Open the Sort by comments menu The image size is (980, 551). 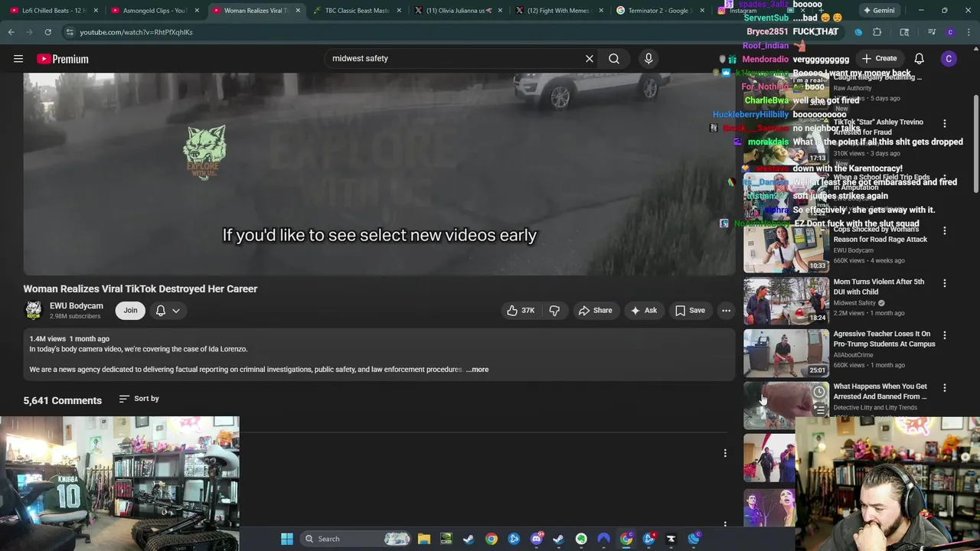coord(139,399)
